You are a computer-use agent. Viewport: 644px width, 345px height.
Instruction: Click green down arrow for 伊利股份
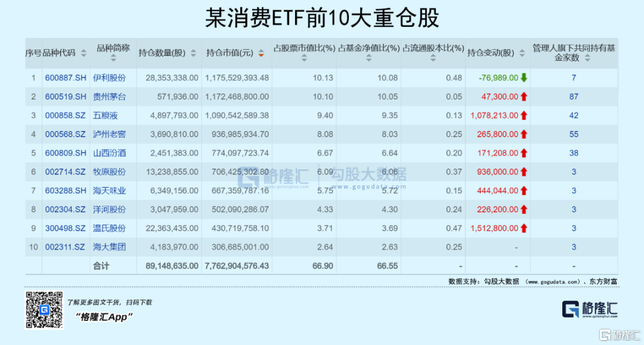tap(524, 78)
